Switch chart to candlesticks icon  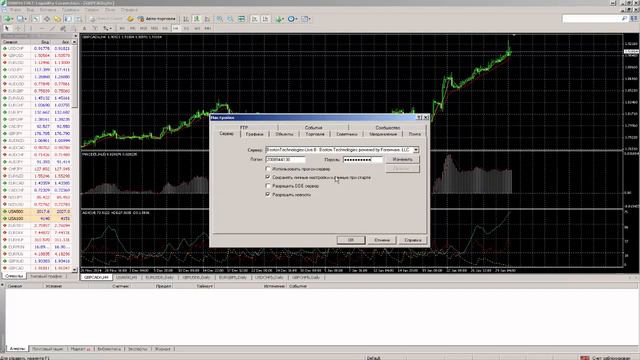click(x=197, y=19)
